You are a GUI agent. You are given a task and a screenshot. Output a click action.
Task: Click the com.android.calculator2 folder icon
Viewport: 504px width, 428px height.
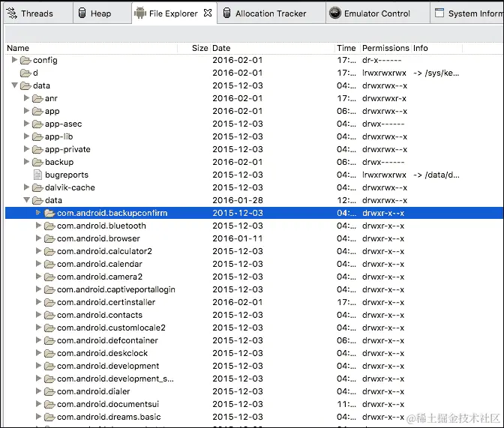tap(49, 252)
